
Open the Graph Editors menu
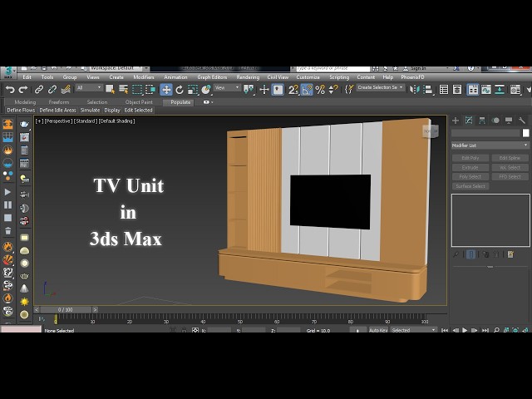click(x=212, y=77)
